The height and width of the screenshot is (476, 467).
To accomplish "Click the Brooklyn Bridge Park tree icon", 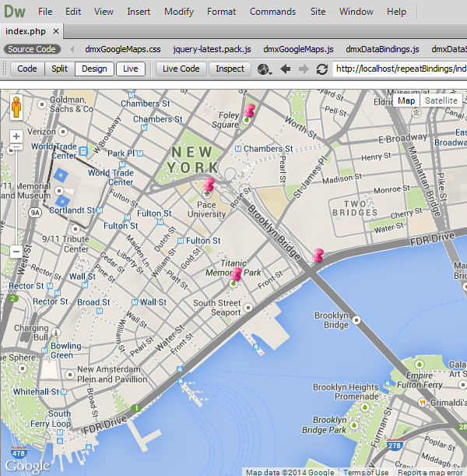I will click(353, 425).
